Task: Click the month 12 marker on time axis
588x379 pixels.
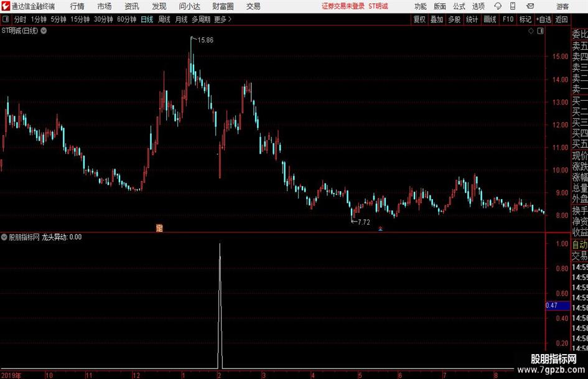Action: (x=136, y=375)
